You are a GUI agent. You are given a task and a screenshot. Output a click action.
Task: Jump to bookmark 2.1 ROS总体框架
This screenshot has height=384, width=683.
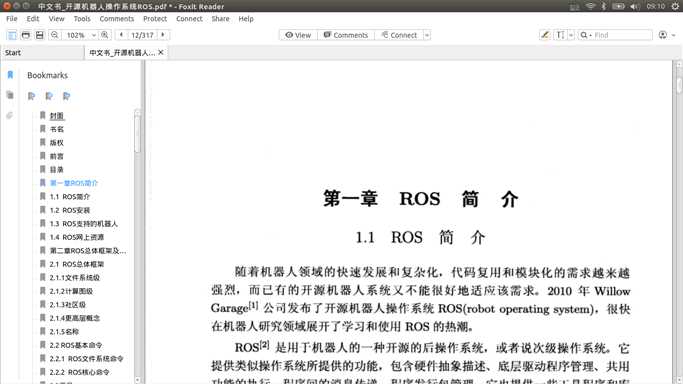coord(77,264)
